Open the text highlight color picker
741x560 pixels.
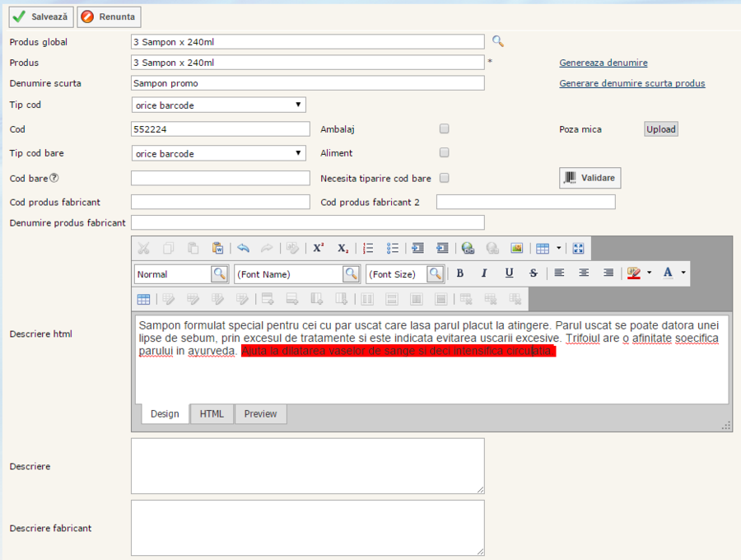(633, 273)
